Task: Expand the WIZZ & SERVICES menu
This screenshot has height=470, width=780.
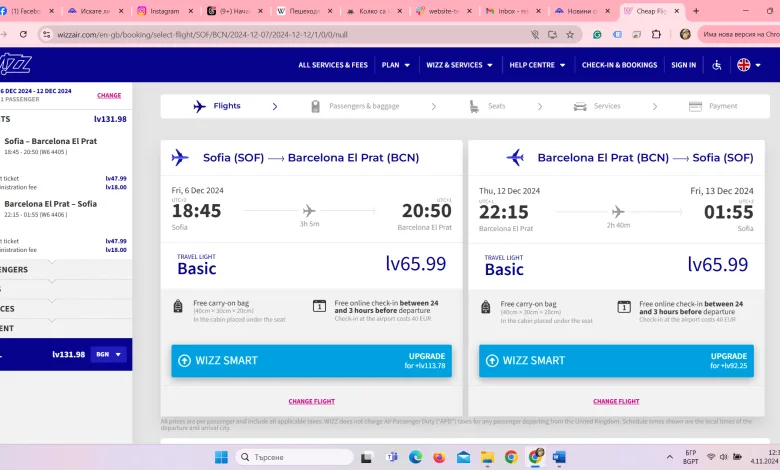Action: [x=459, y=65]
